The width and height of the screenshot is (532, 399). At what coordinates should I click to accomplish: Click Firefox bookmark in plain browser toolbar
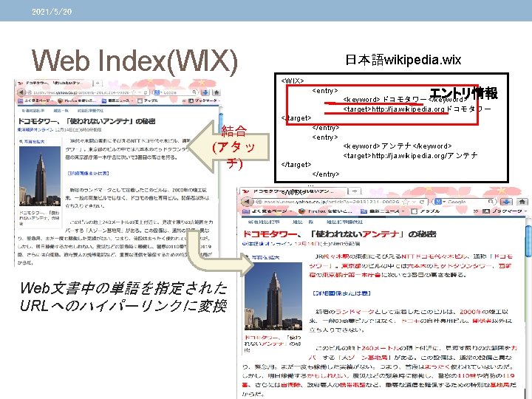click(x=77, y=100)
